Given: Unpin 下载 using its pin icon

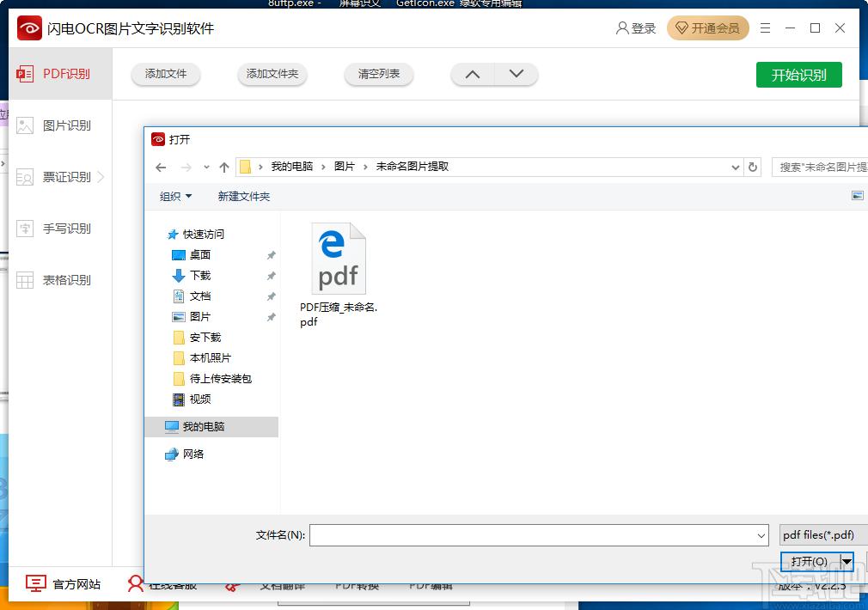Looking at the screenshot, I should (272, 276).
